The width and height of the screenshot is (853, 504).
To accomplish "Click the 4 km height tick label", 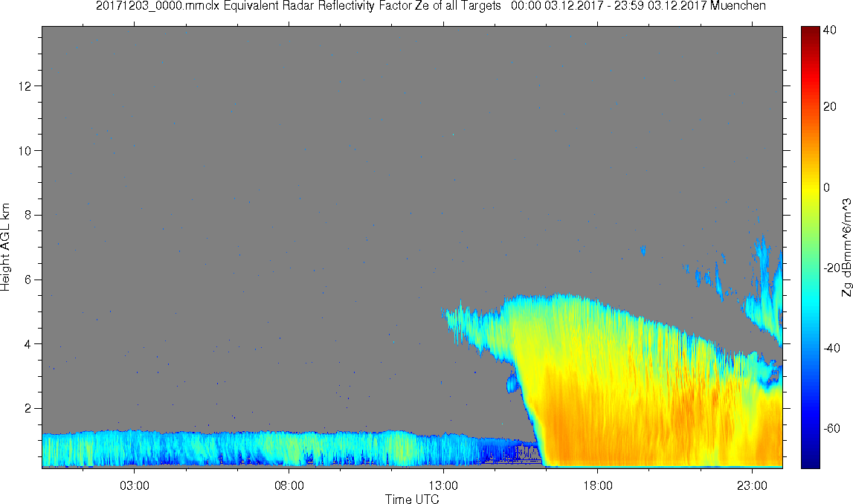I will point(28,344).
